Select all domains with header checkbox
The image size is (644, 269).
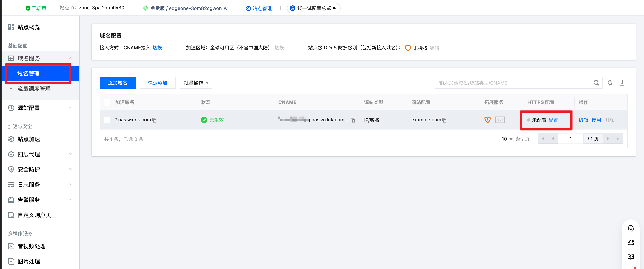(107, 102)
